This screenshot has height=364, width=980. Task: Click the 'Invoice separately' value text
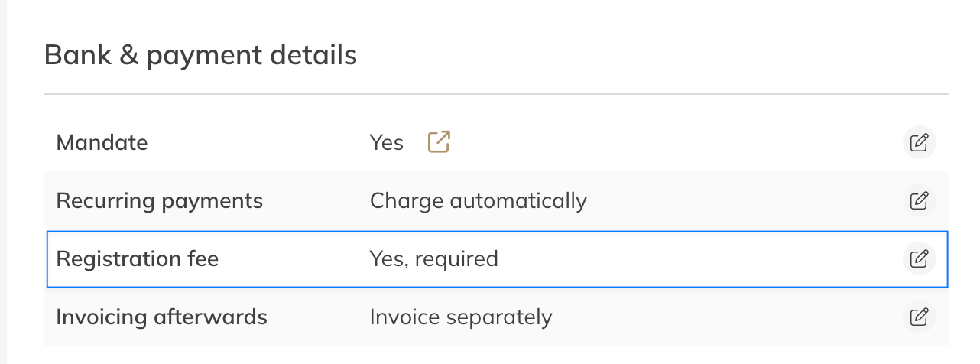(x=460, y=317)
